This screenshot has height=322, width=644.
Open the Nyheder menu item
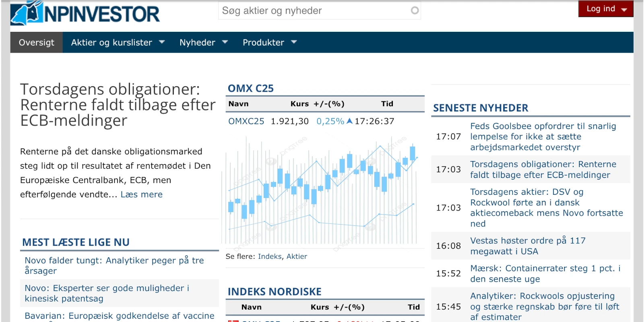click(197, 42)
